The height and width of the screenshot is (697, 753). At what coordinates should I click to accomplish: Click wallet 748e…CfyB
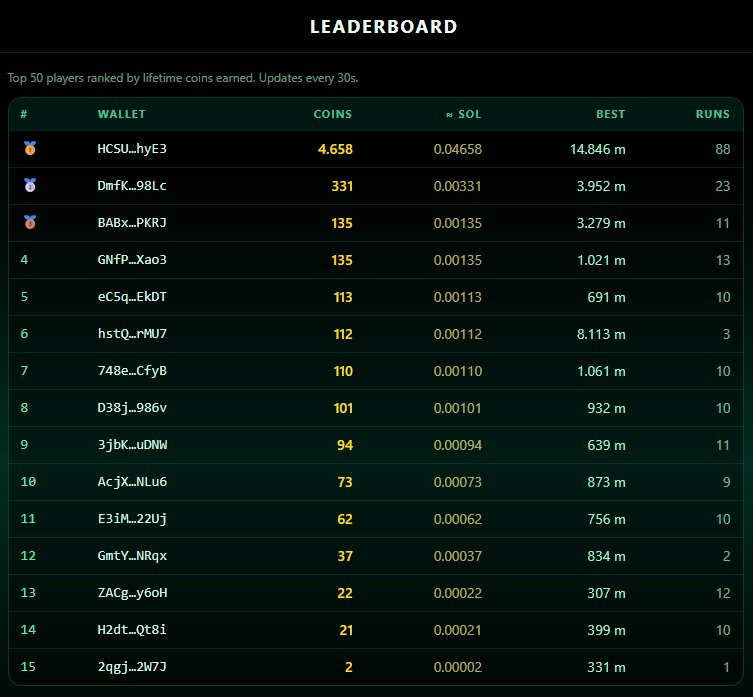(132, 371)
